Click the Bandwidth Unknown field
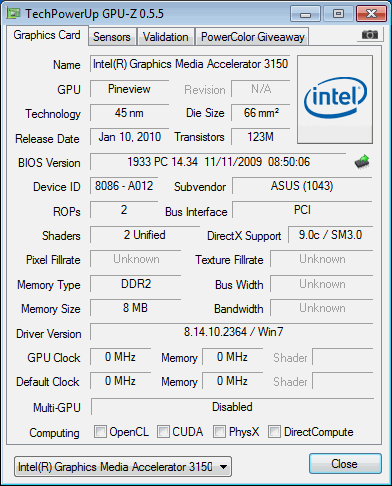The height and width of the screenshot is (486, 392). (x=321, y=308)
